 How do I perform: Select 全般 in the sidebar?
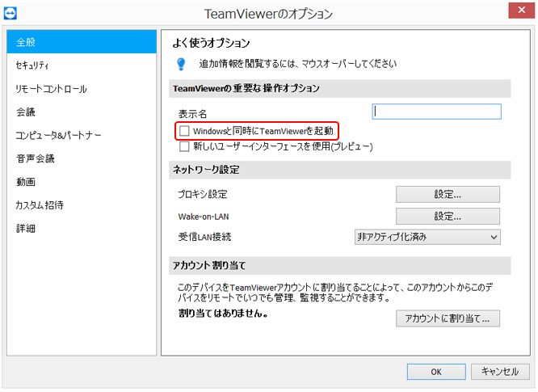tap(81, 42)
